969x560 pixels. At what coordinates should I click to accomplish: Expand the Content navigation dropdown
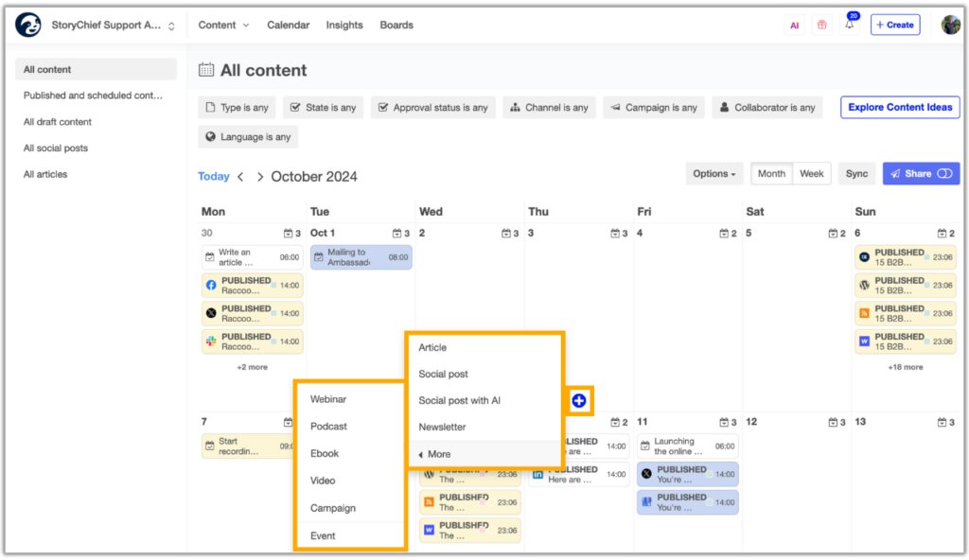(x=223, y=26)
